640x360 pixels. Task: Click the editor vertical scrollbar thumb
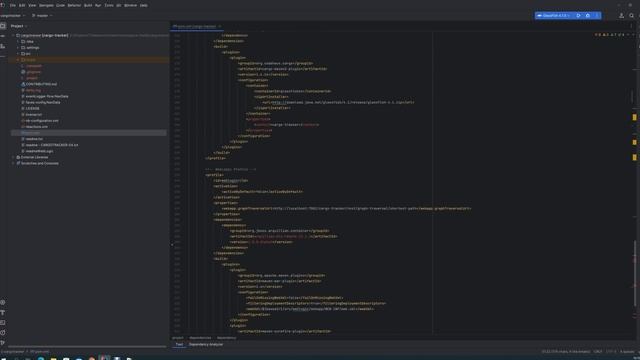[635, 273]
